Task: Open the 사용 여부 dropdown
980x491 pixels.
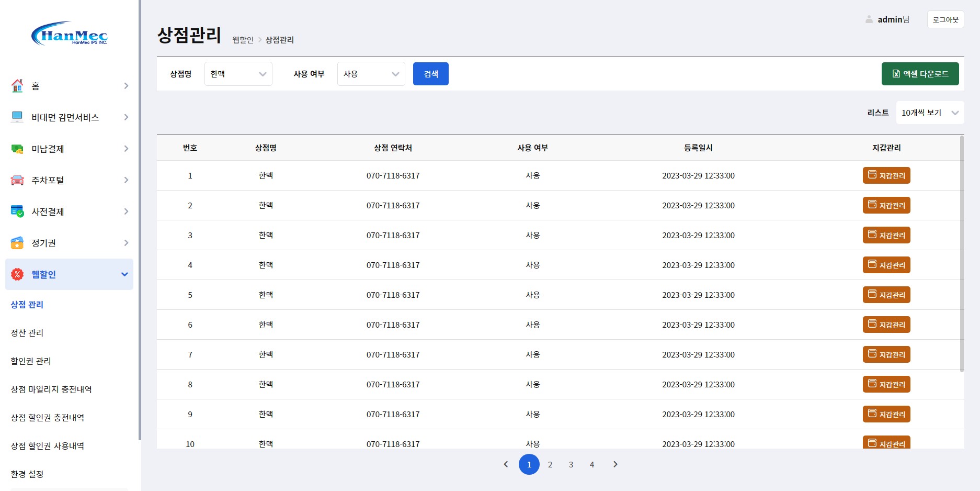Action: point(371,73)
